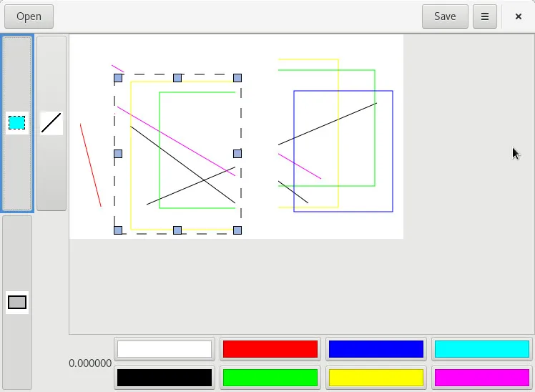This screenshot has width=535, height=392.
Task: Click the Open button
Action: [x=29, y=16]
